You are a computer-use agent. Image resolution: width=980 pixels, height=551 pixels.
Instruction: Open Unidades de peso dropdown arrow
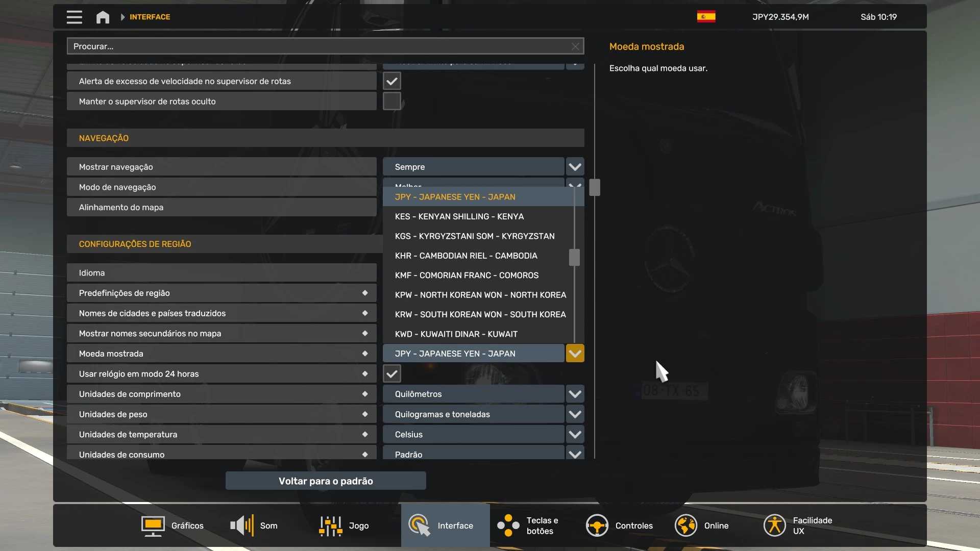(x=575, y=414)
